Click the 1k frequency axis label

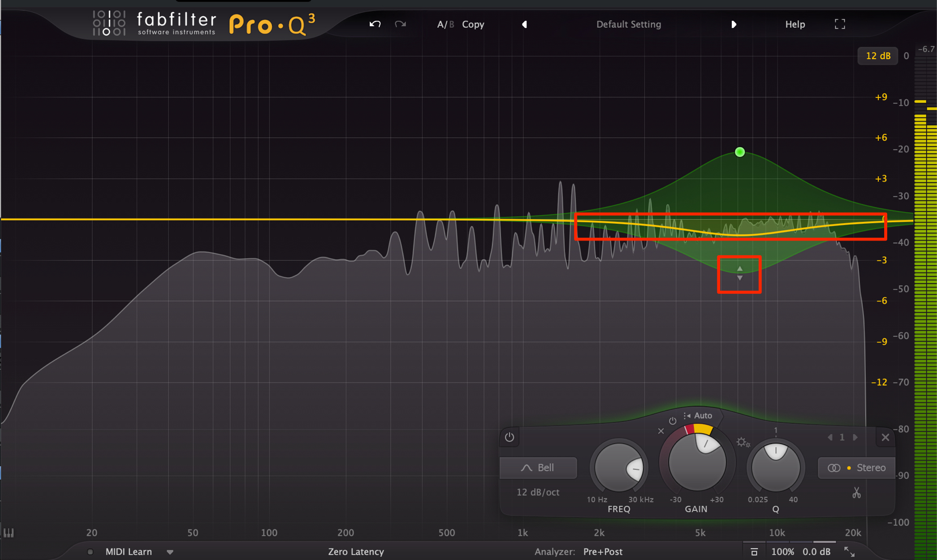pyautogui.click(x=522, y=532)
